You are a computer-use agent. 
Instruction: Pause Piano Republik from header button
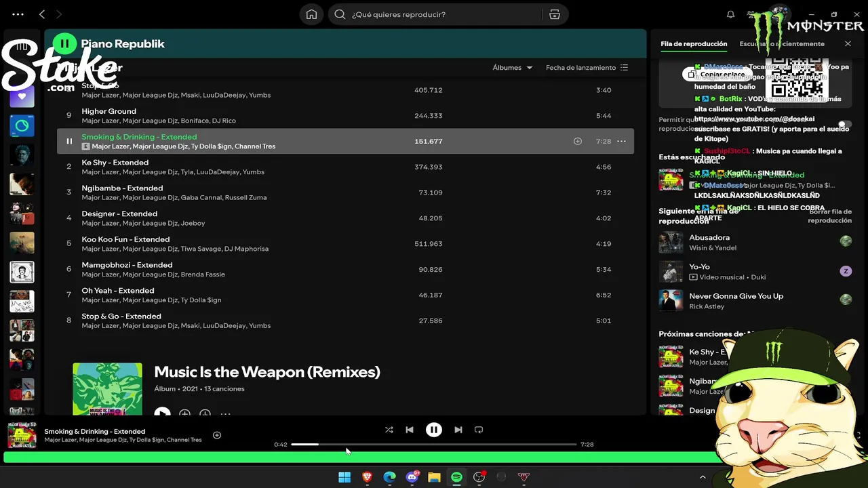[64, 44]
